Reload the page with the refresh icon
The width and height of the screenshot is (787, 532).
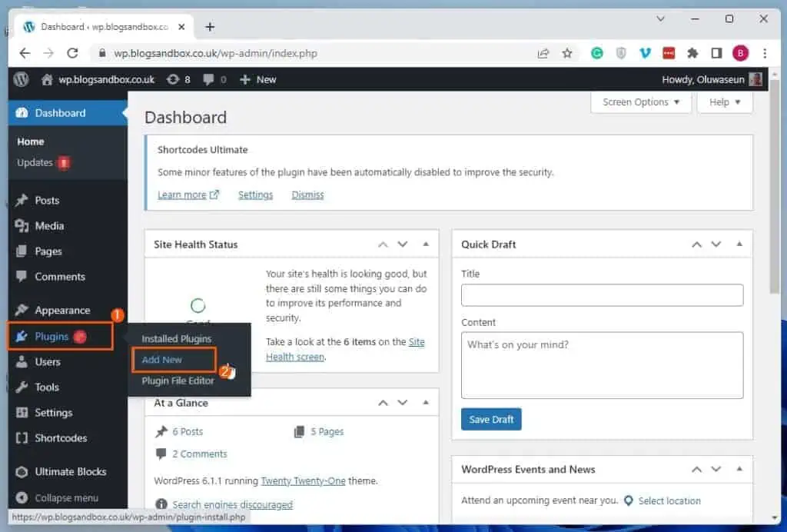click(x=72, y=53)
